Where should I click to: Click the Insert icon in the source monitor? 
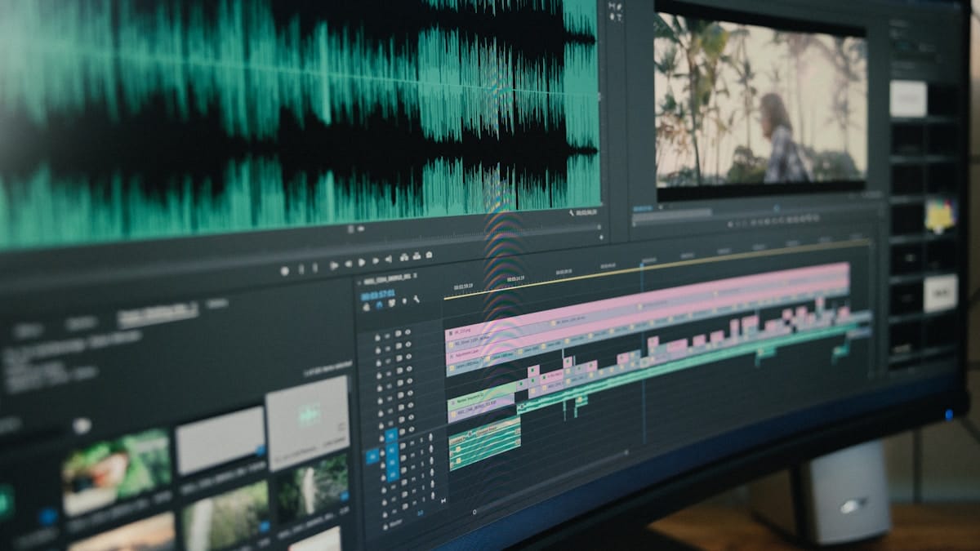tap(403, 256)
